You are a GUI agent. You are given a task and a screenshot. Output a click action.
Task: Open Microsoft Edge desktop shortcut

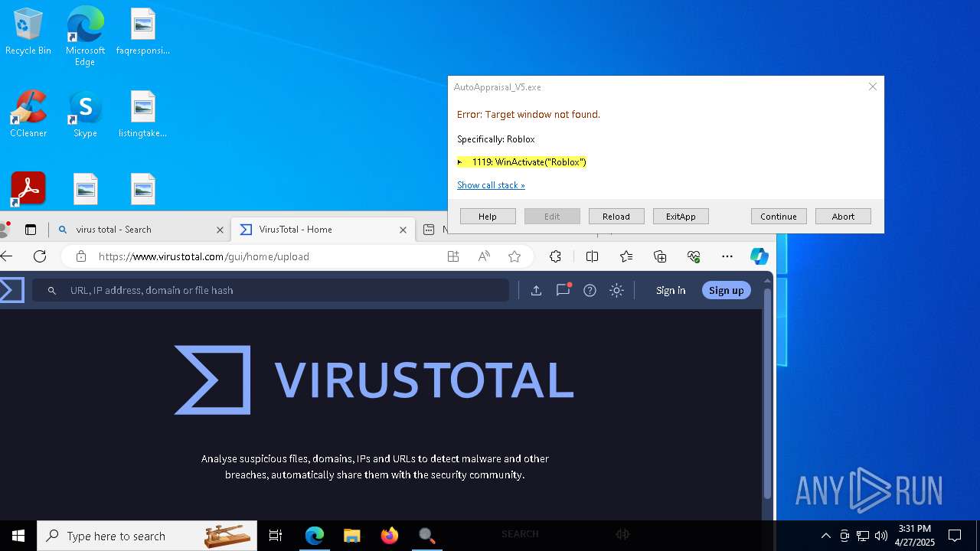coord(85,36)
